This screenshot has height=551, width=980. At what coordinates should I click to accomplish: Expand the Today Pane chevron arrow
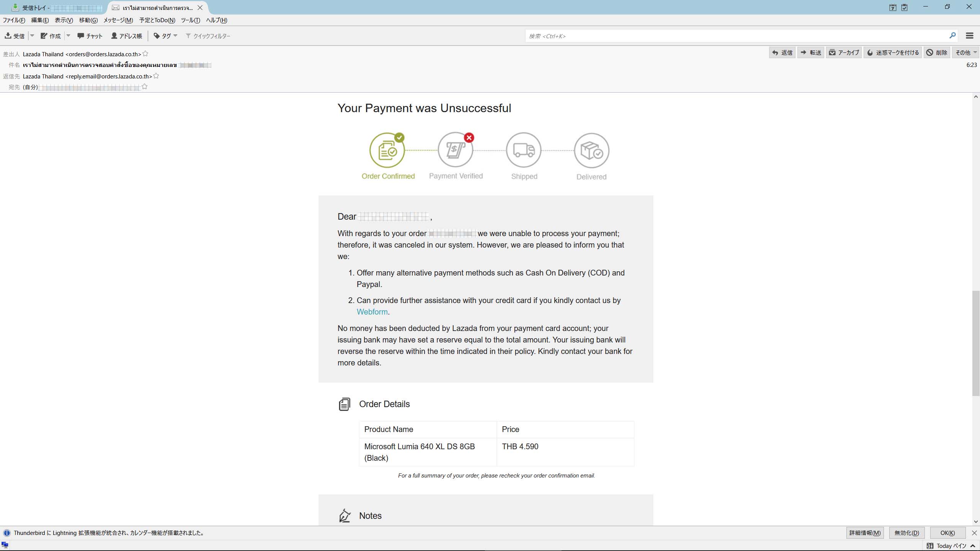pyautogui.click(x=973, y=546)
